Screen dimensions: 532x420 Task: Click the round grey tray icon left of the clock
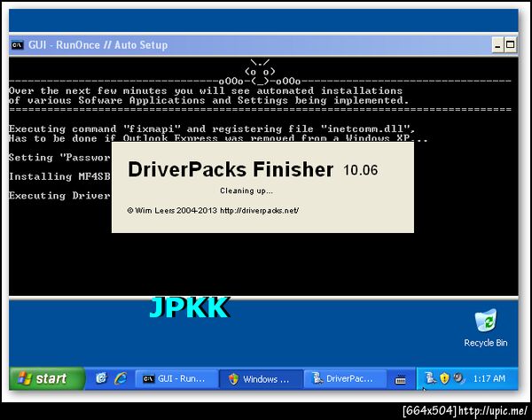[x=458, y=377]
